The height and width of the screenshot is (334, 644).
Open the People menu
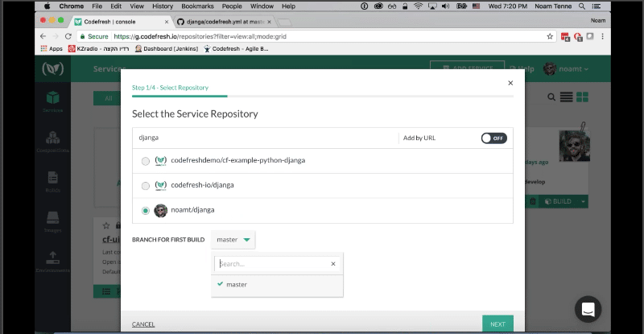point(232,6)
